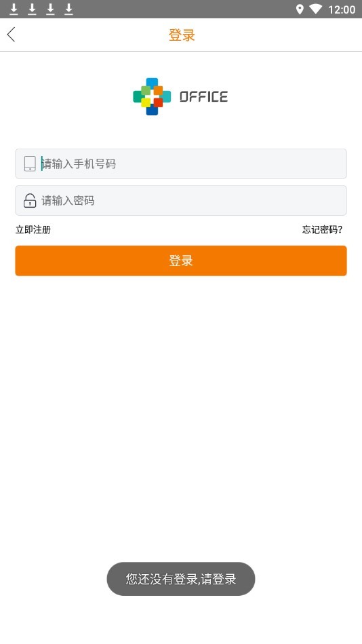Tap the 登录 page title
Screen dimensions: 362x644
(182, 35)
